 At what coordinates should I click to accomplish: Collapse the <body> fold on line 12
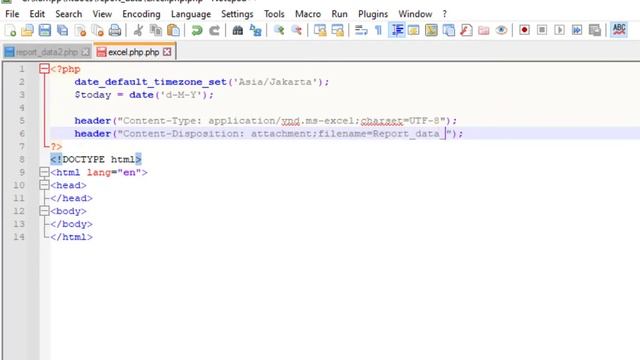point(44,211)
